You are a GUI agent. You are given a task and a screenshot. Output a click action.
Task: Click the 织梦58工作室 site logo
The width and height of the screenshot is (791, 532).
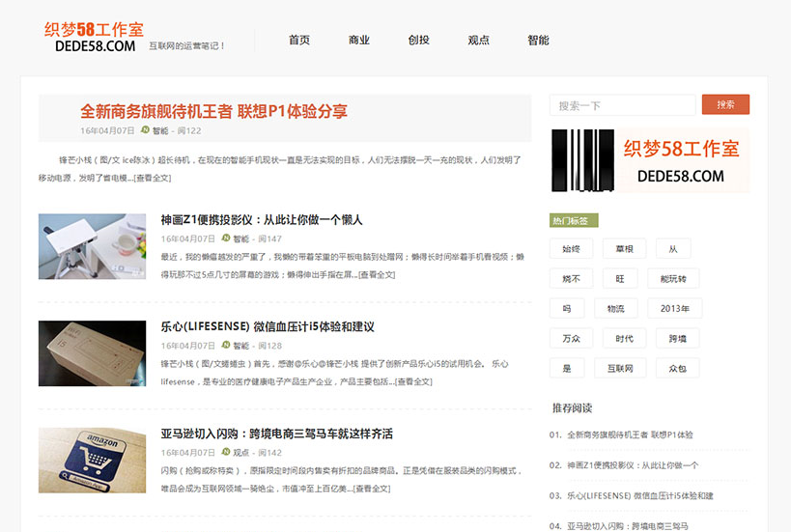point(94,37)
